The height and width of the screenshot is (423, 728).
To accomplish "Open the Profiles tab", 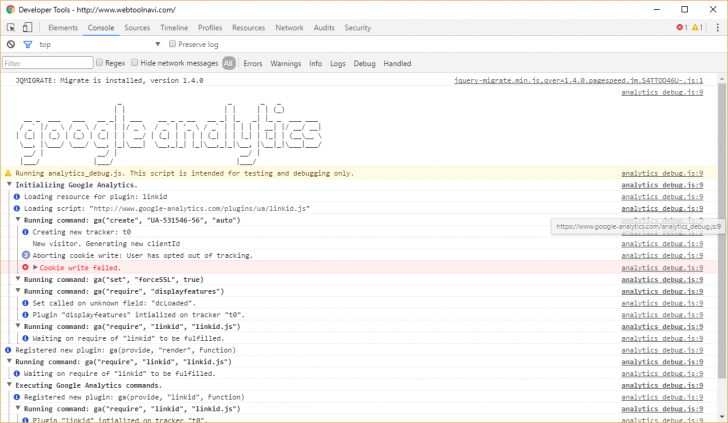I will click(210, 28).
